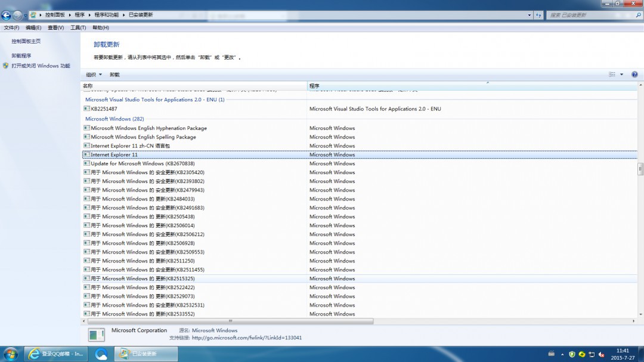Open the Microsoft support link URL
This screenshot has height=362, width=644.
[x=247, y=338]
